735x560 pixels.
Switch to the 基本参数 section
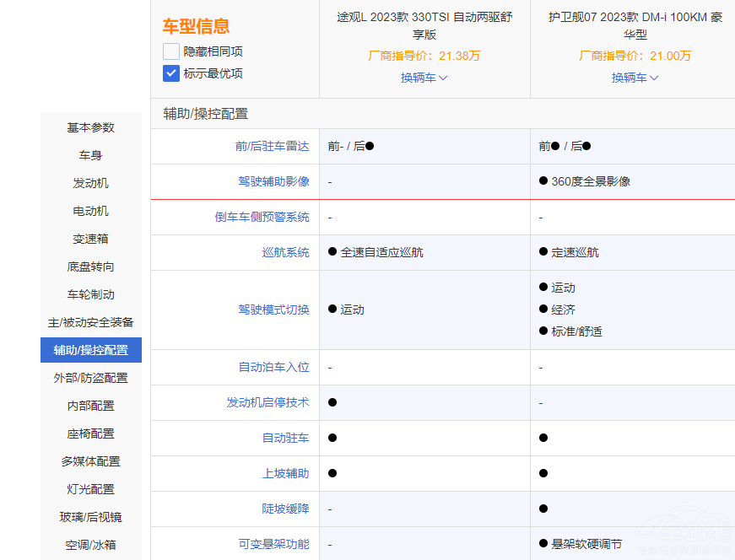tap(90, 127)
